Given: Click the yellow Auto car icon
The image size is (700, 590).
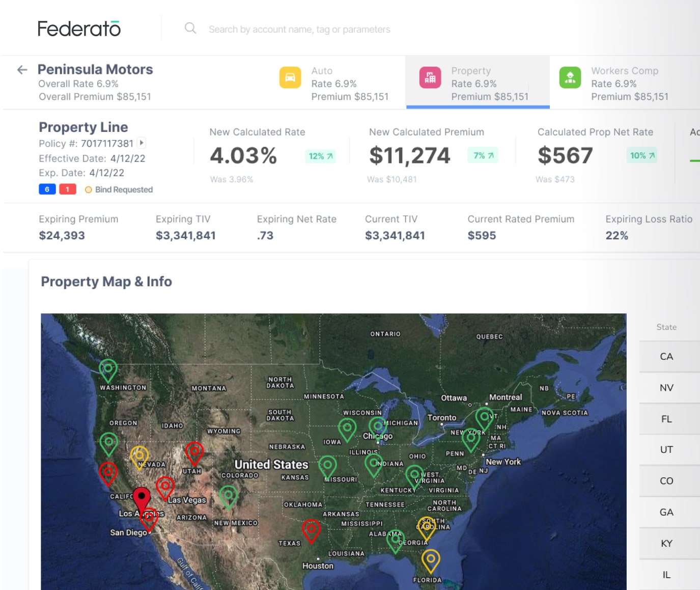Looking at the screenshot, I should [x=290, y=77].
